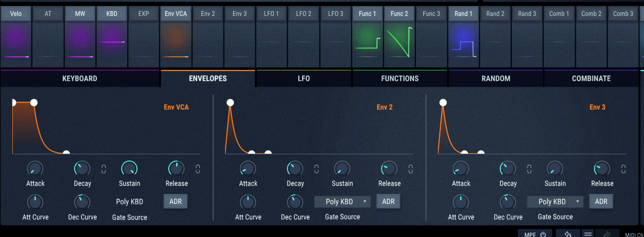Click the KBD modulation visualizer
644x237 pixels.
[112, 45]
